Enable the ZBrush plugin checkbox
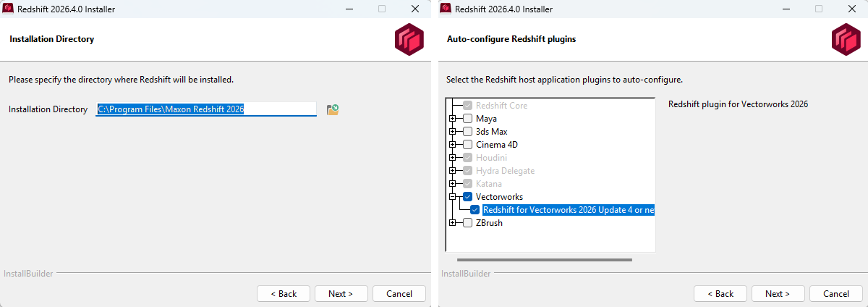 (x=467, y=223)
